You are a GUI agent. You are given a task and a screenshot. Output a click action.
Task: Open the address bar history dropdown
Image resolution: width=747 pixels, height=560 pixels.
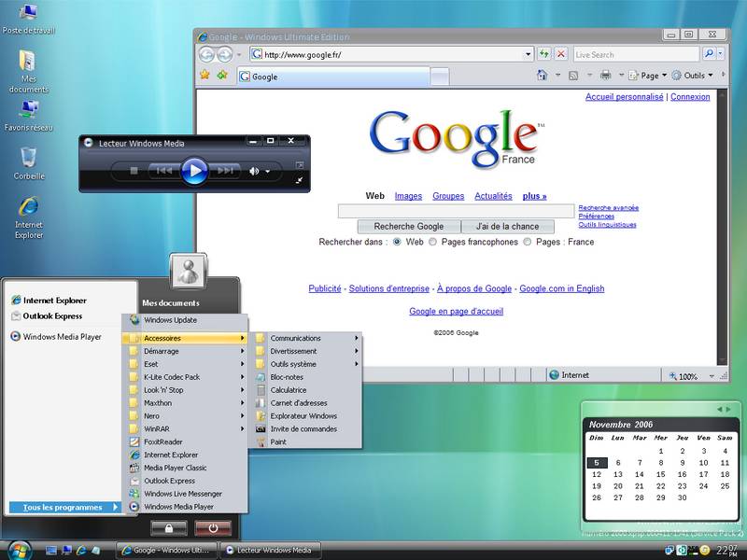click(x=528, y=54)
